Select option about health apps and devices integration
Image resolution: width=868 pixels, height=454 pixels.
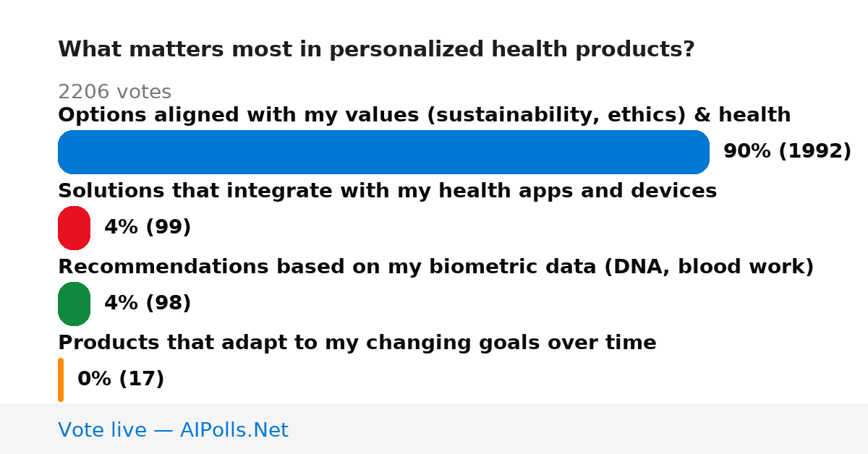(x=387, y=191)
